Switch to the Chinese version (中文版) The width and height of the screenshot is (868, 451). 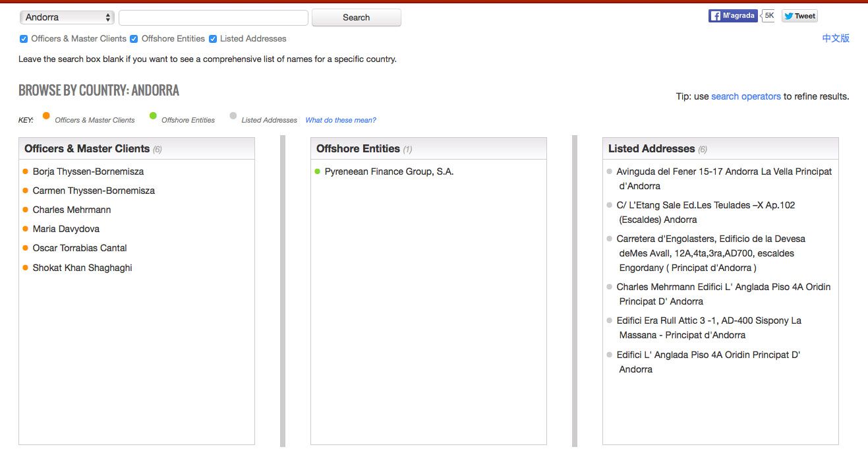click(x=835, y=38)
